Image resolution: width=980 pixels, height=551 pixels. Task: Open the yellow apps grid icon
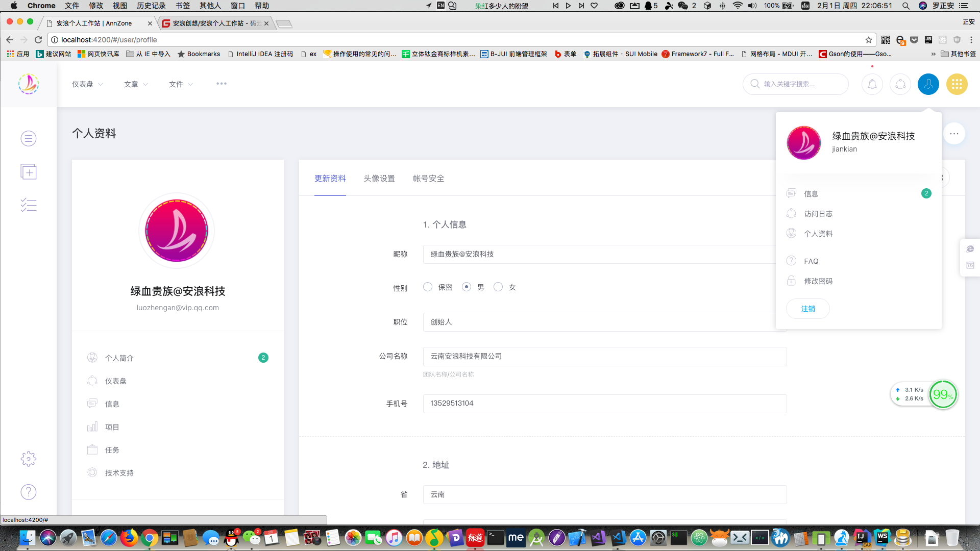click(957, 84)
